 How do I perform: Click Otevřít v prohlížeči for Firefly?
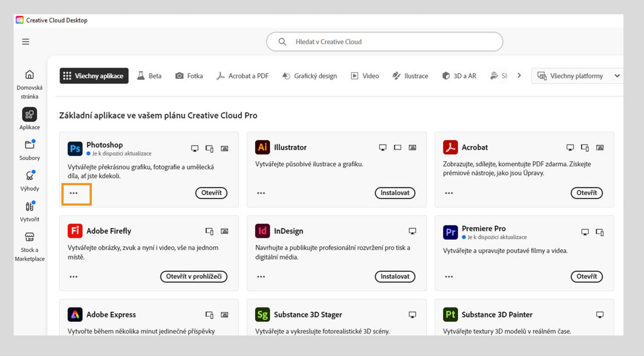[194, 276]
